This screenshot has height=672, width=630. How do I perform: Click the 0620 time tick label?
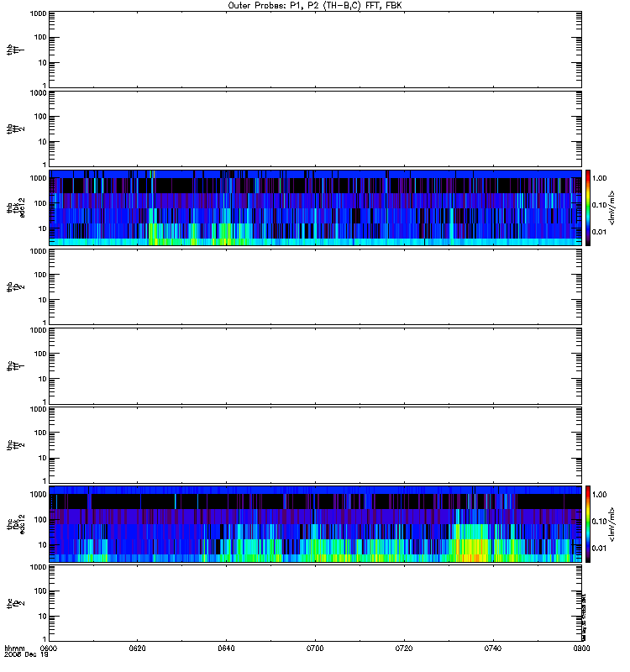(137, 648)
